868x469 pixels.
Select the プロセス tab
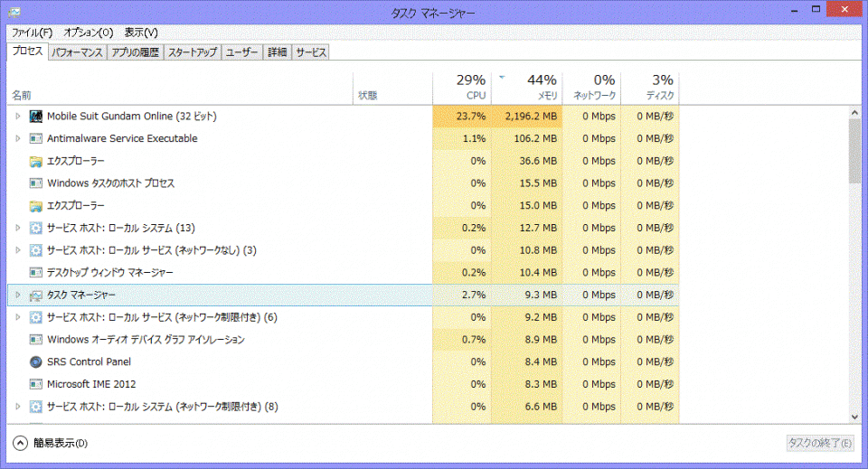pyautogui.click(x=28, y=51)
